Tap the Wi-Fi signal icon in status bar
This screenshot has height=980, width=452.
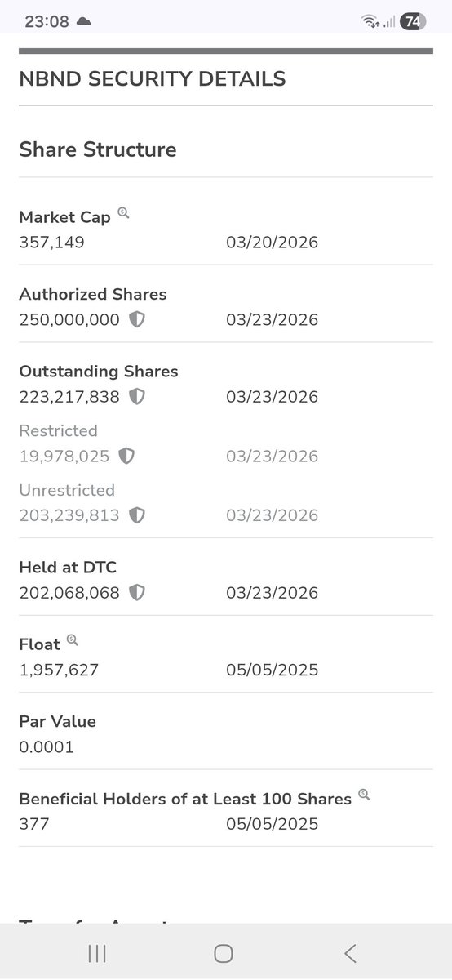click(x=370, y=22)
